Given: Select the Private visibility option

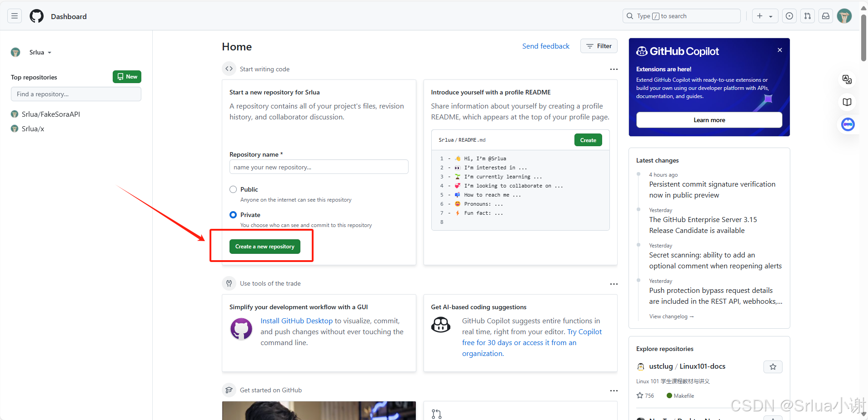Looking at the screenshot, I should click(x=233, y=215).
